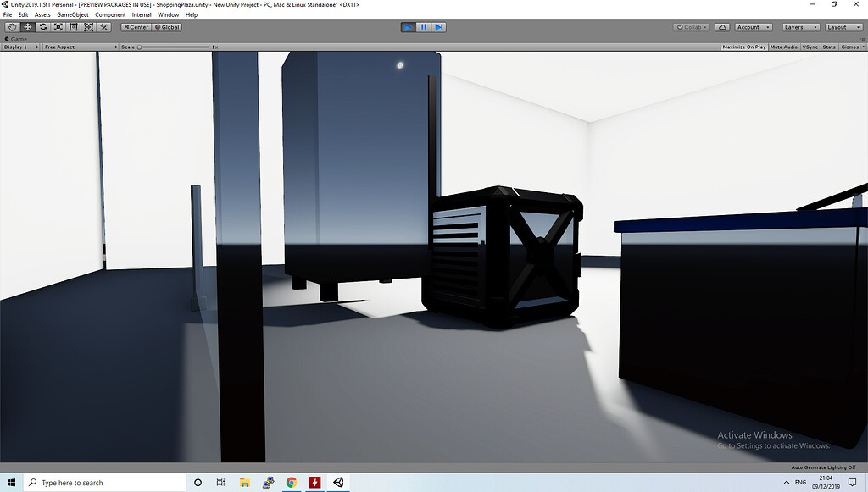The width and height of the screenshot is (868, 492).
Task: Select the Rotate tool
Action: pos(42,26)
